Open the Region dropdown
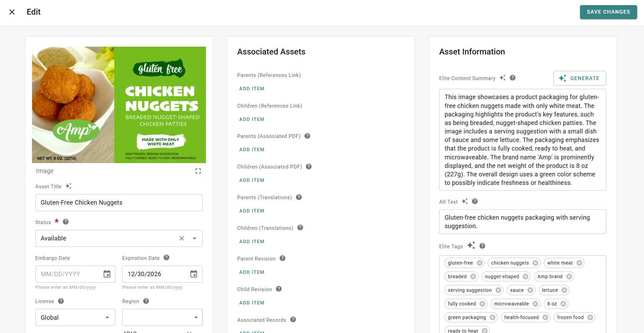 [162, 317]
